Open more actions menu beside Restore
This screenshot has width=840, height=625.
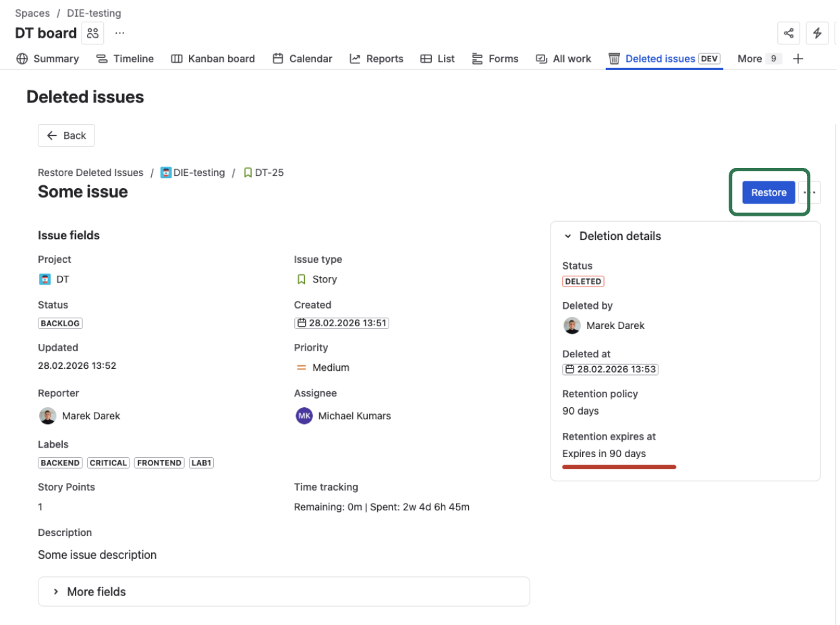click(x=810, y=193)
